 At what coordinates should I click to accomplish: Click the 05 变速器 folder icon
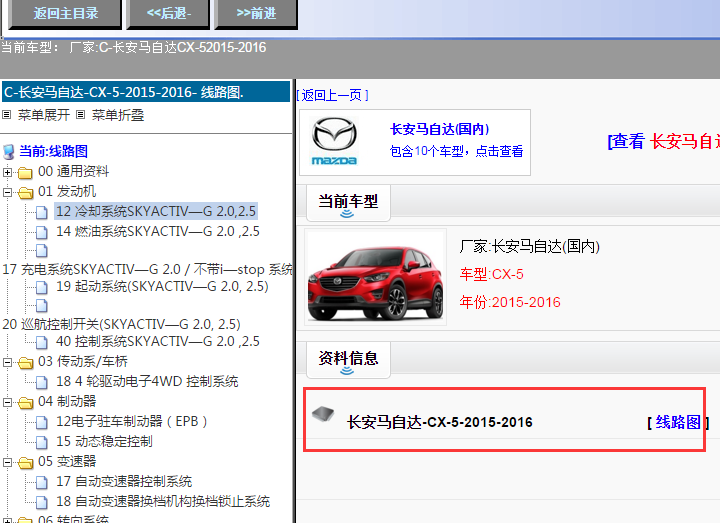[25, 462]
